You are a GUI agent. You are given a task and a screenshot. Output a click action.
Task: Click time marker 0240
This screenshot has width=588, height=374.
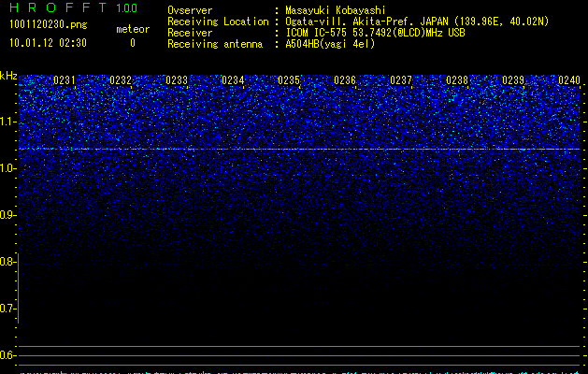pos(569,80)
